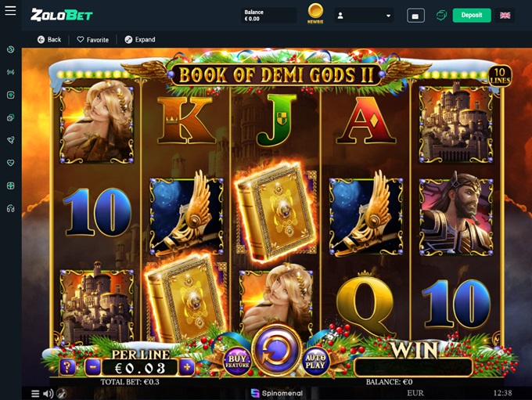Open the language flag selector
This screenshot has width=532, height=400.
coord(505,16)
